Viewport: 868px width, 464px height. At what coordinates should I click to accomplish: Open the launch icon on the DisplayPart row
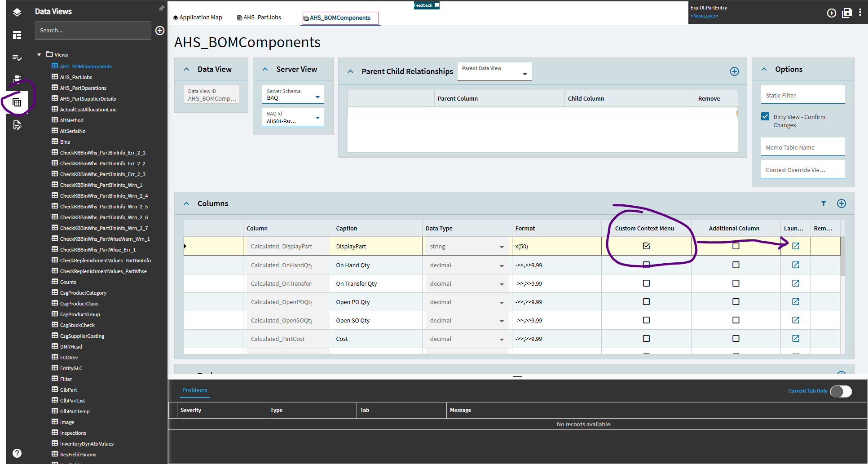pyautogui.click(x=795, y=246)
